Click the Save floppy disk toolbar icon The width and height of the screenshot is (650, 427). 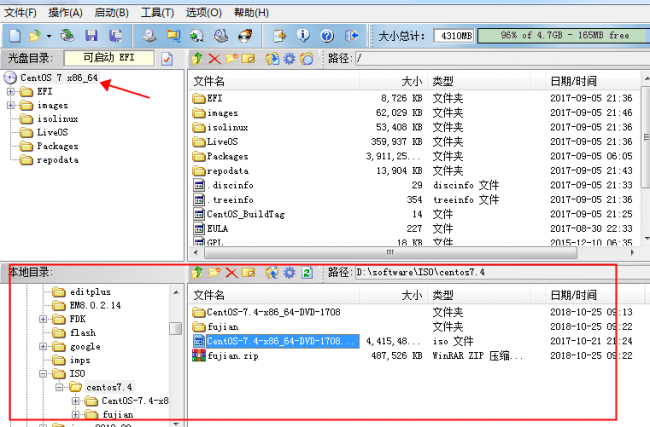tap(91, 36)
